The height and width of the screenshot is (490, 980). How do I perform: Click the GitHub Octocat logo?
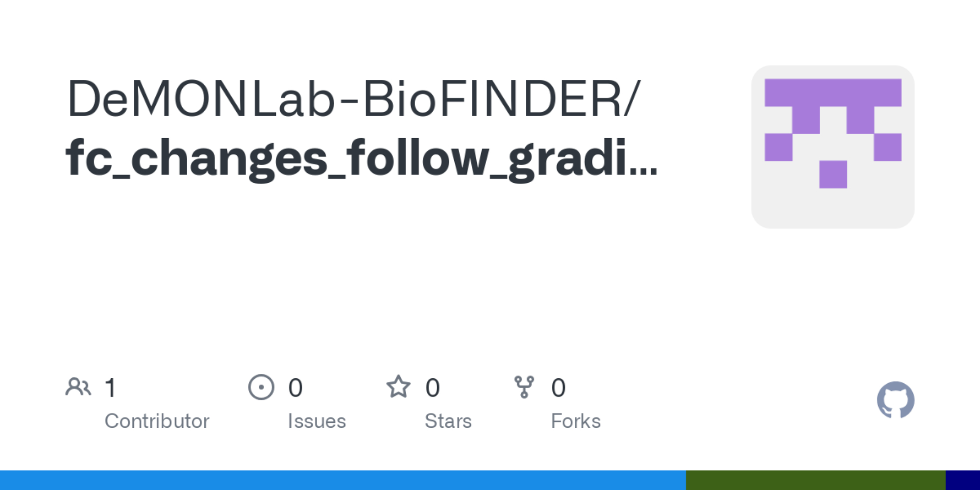pyautogui.click(x=895, y=400)
